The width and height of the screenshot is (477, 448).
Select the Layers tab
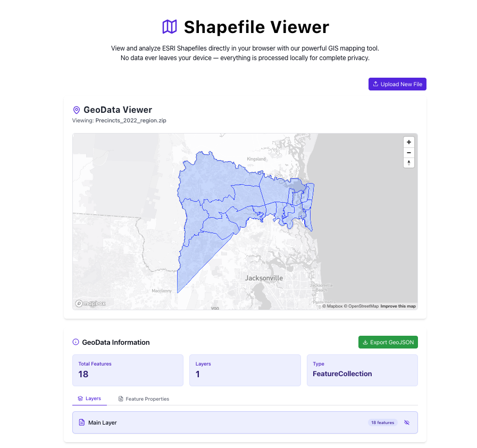coord(89,399)
